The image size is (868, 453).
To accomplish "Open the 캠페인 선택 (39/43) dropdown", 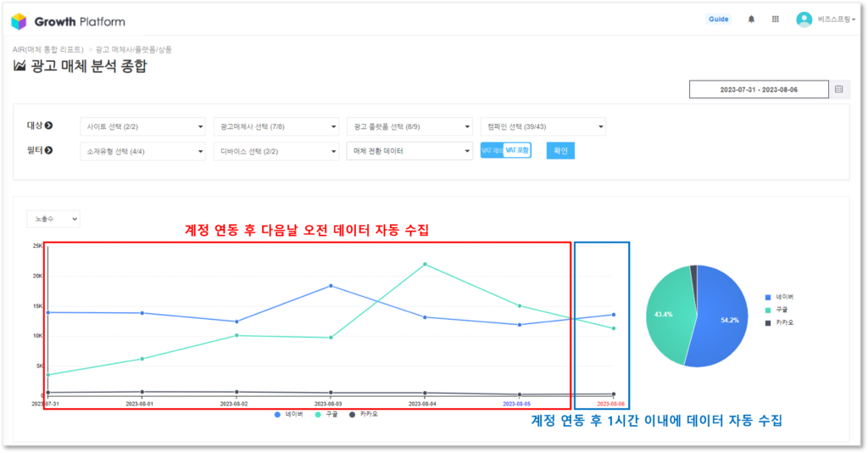I will pos(543,126).
